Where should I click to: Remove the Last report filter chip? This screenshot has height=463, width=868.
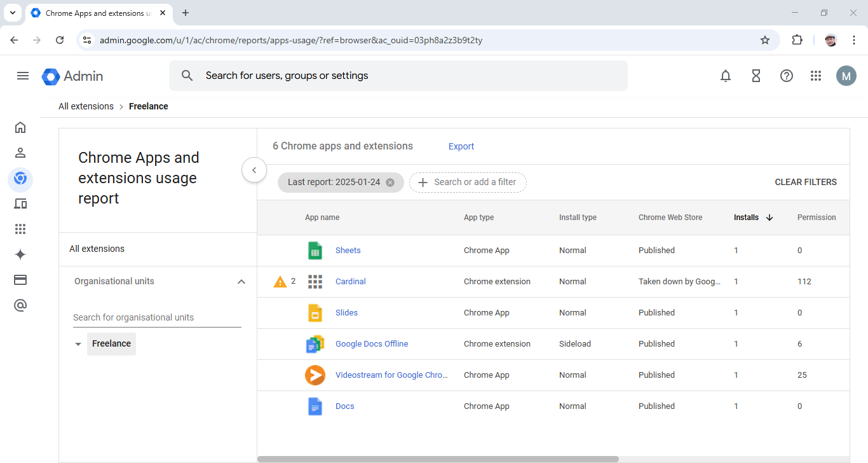coord(390,183)
